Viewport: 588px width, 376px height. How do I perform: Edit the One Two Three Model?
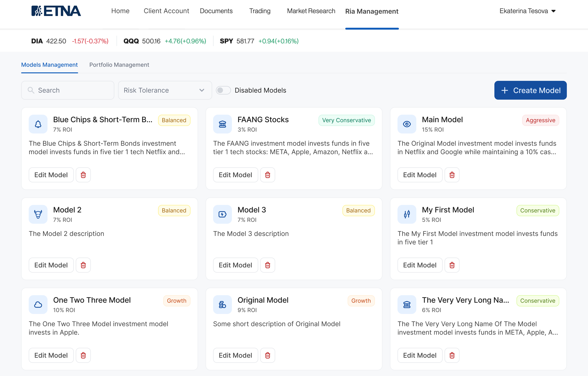[51, 355]
